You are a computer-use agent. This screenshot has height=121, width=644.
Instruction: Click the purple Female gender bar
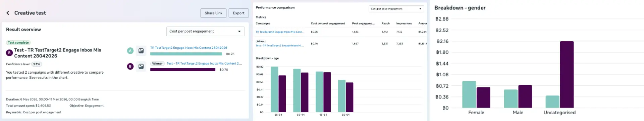pos(483,97)
